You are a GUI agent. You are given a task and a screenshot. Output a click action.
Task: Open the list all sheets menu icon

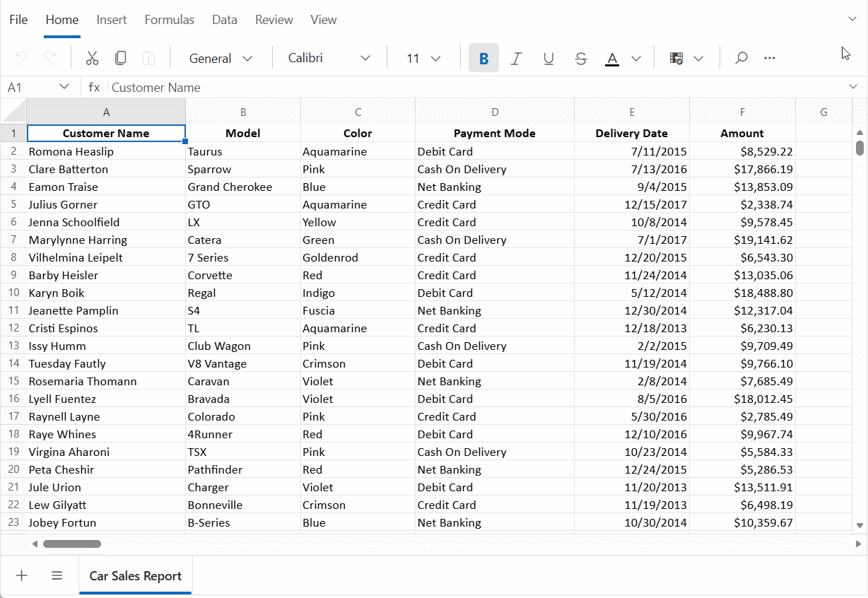click(57, 575)
